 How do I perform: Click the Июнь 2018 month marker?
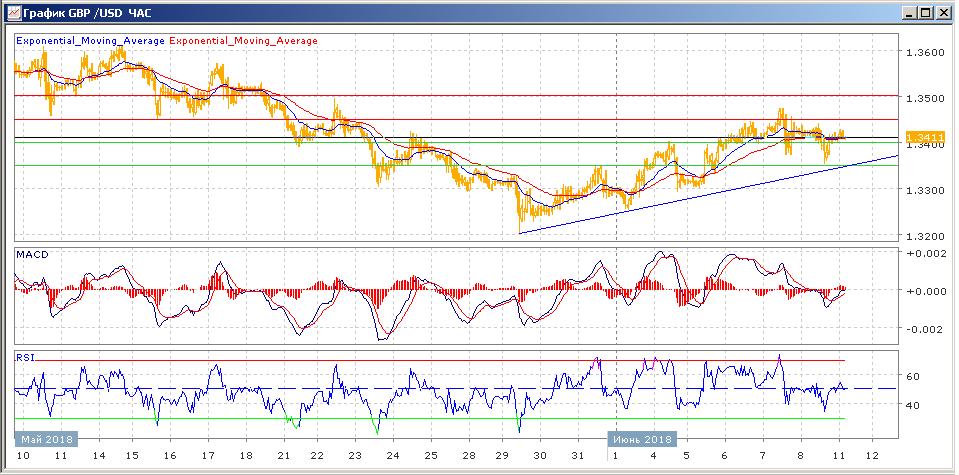click(x=641, y=439)
